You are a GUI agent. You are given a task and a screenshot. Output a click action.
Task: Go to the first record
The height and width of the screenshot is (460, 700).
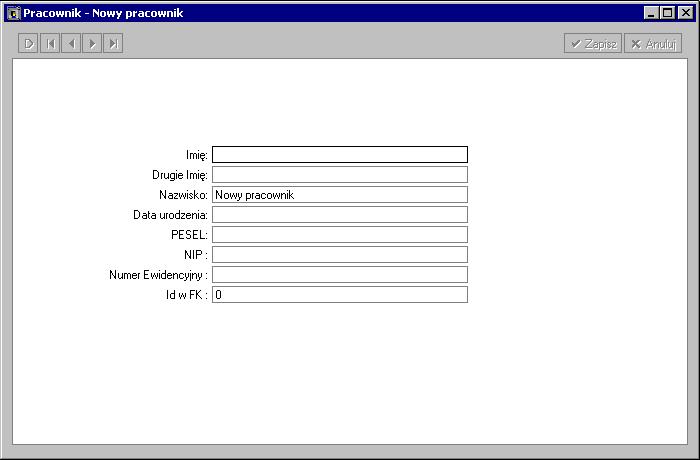[50, 43]
